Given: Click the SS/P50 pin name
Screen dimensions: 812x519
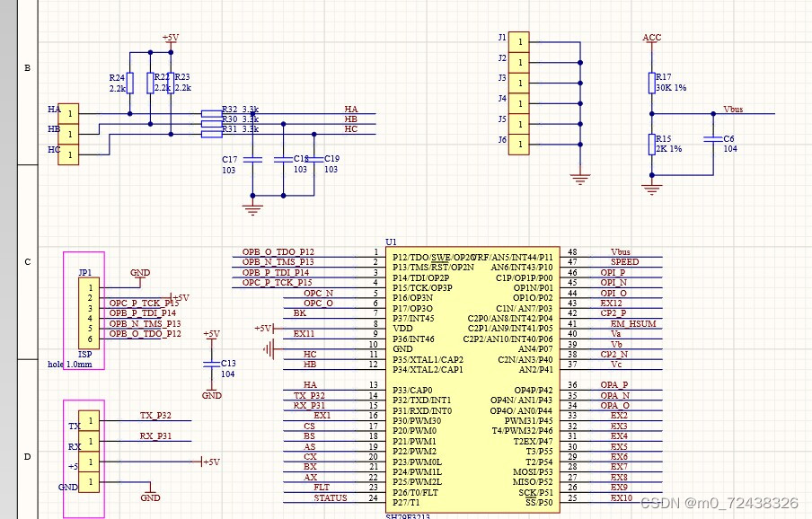Looking at the screenshot, I should pyautogui.click(x=539, y=503).
